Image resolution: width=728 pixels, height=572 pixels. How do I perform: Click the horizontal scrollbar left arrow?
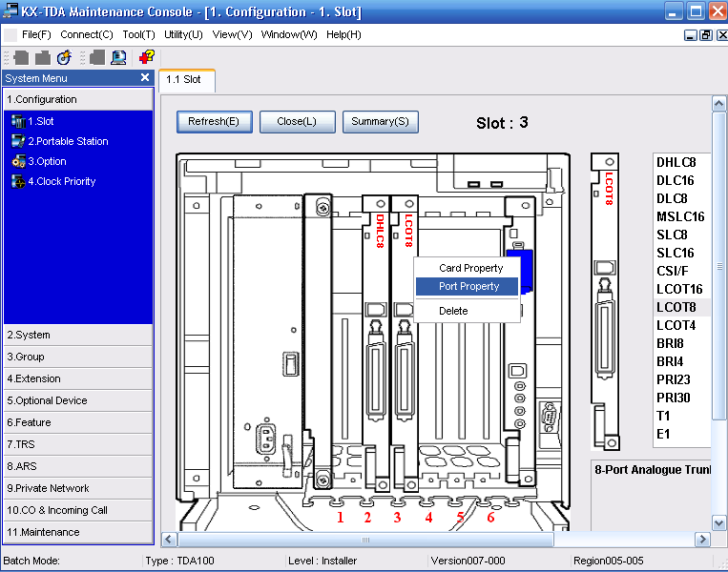click(169, 539)
